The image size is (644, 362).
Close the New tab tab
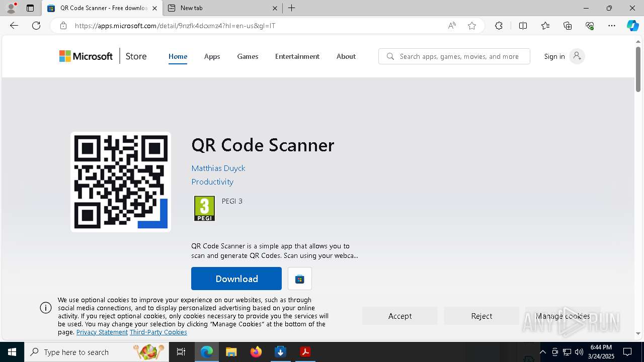coord(275,8)
